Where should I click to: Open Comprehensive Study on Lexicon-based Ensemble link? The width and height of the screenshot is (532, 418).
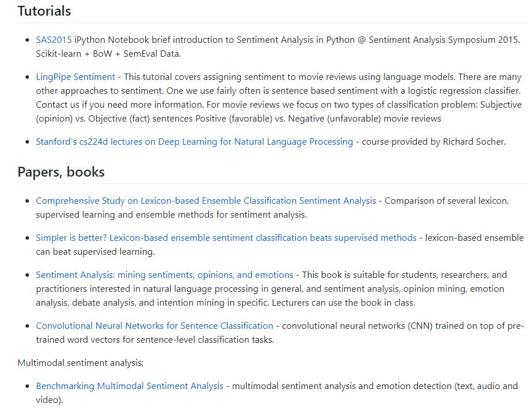tap(206, 201)
